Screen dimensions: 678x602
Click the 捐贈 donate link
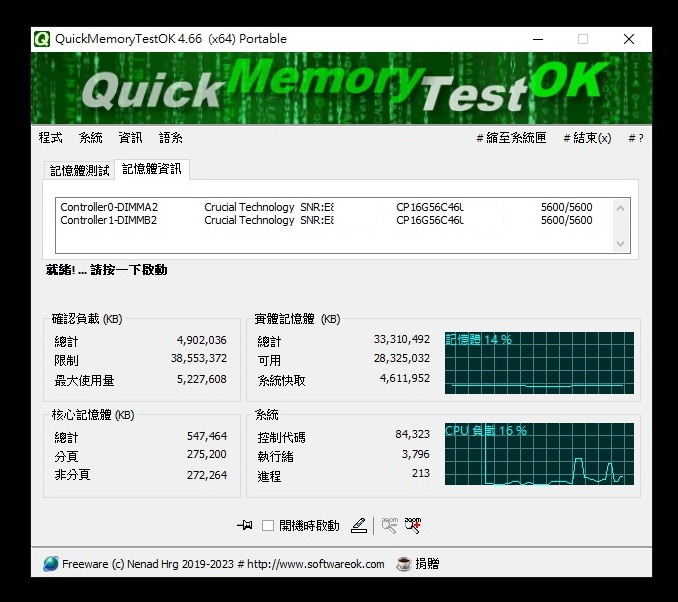click(427, 564)
